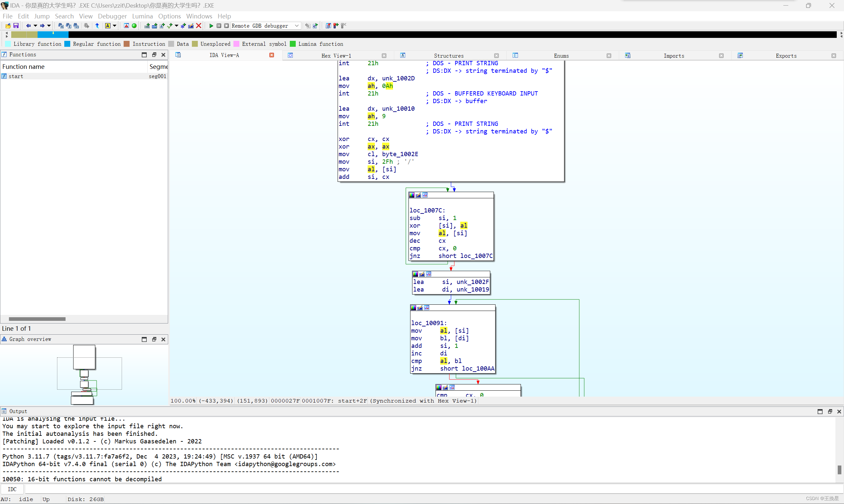Select the start function row
This screenshot has width=844, height=504.
pyautogui.click(x=84, y=76)
